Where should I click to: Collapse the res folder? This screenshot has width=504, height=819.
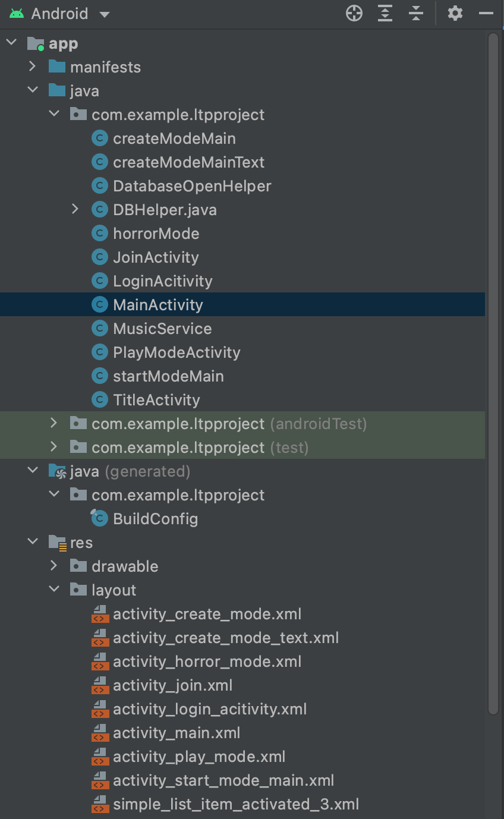(33, 542)
